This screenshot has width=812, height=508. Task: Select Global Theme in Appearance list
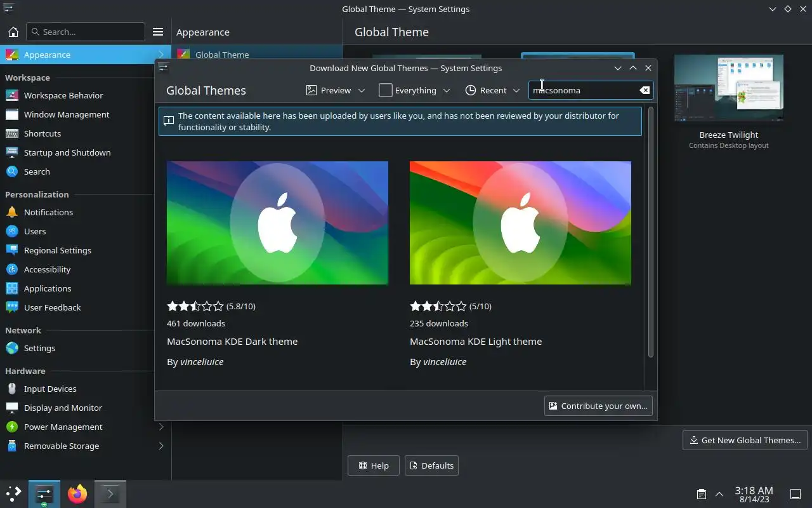257,55
